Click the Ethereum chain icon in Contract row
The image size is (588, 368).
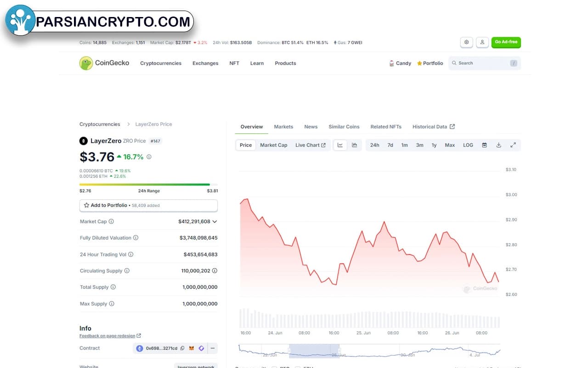point(140,348)
